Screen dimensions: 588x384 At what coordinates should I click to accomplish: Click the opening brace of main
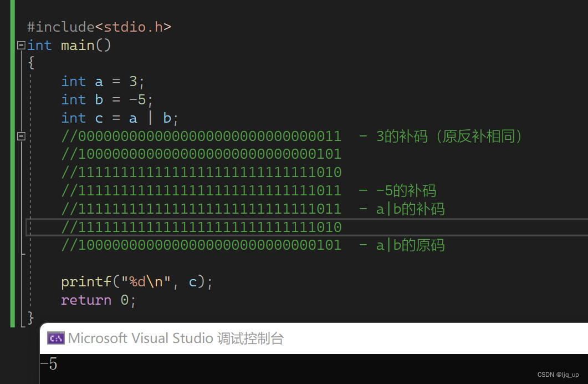coord(31,62)
